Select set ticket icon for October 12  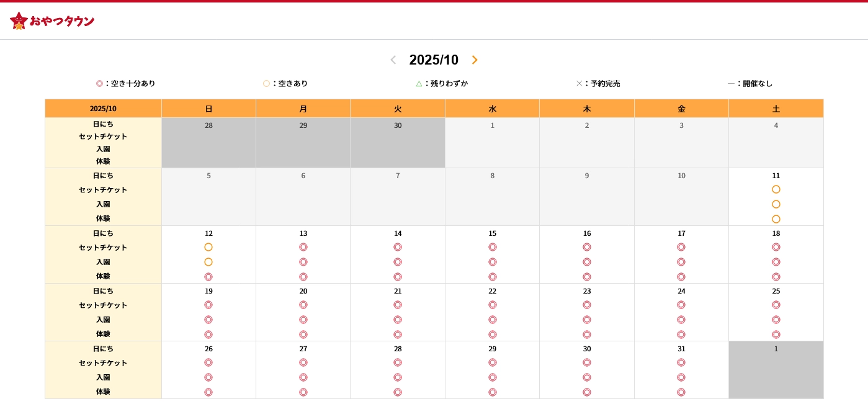coord(208,247)
